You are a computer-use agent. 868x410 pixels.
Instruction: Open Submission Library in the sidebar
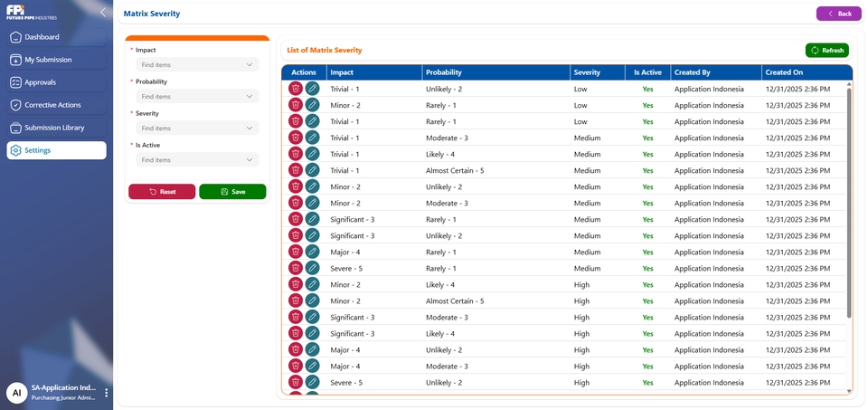coord(56,128)
